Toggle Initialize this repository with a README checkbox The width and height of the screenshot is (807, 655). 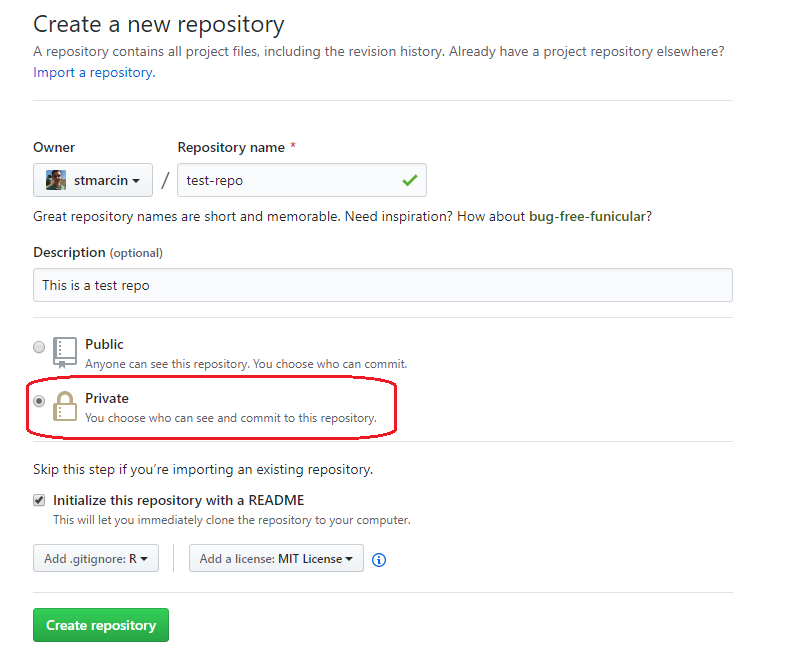tap(39, 500)
